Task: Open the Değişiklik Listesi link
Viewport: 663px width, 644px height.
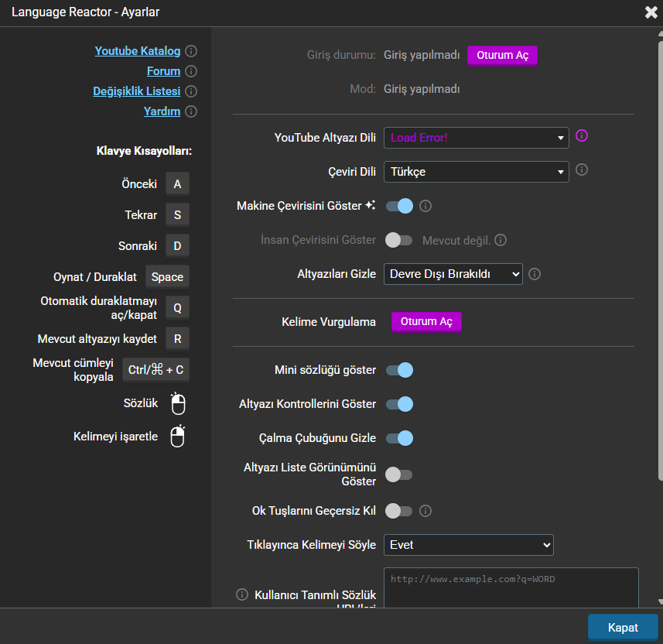Action: pyautogui.click(x=136, y=91)
